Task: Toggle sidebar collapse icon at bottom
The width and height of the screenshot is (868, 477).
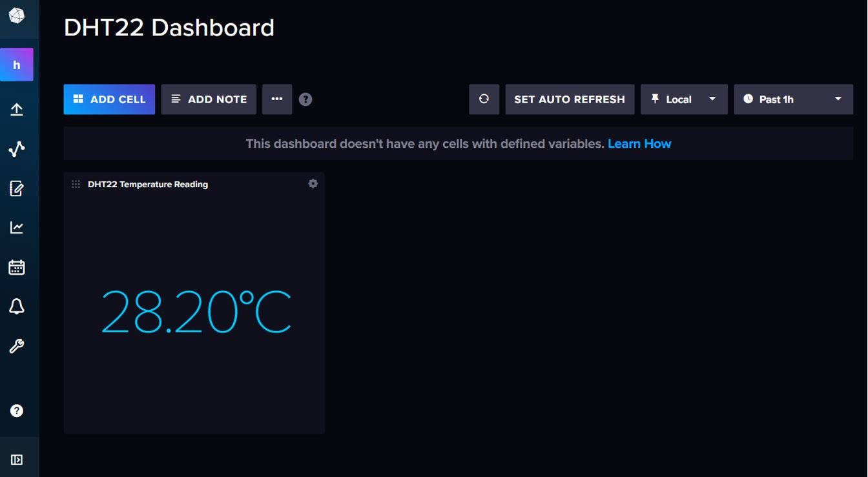Action: click(x=17, y=460)
